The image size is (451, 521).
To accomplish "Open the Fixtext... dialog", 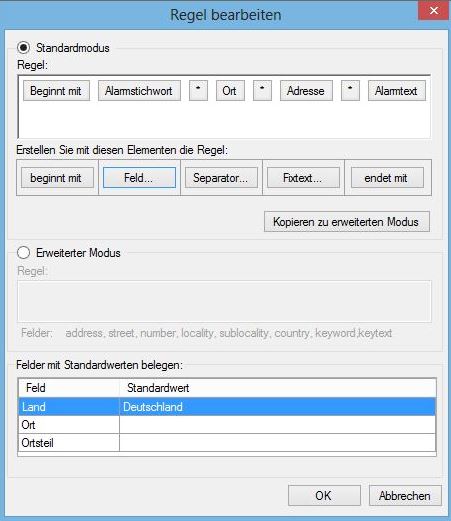I will (303, 178).
